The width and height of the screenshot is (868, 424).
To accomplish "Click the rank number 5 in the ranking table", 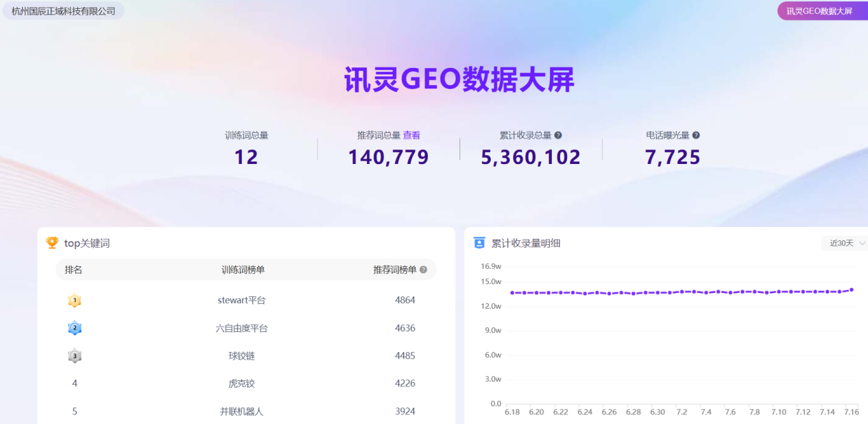I will [x=75, y=412].
